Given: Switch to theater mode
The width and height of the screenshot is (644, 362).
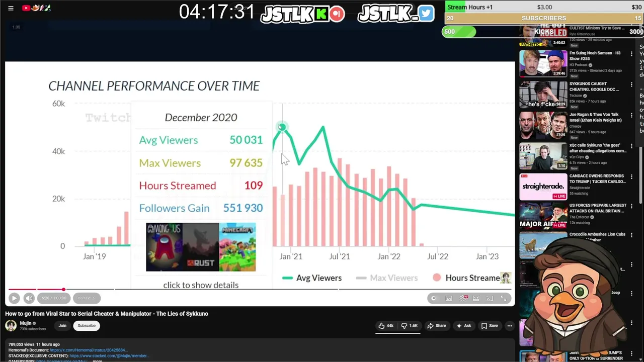Looking at the screenshot, I should (x=476, y=298).
